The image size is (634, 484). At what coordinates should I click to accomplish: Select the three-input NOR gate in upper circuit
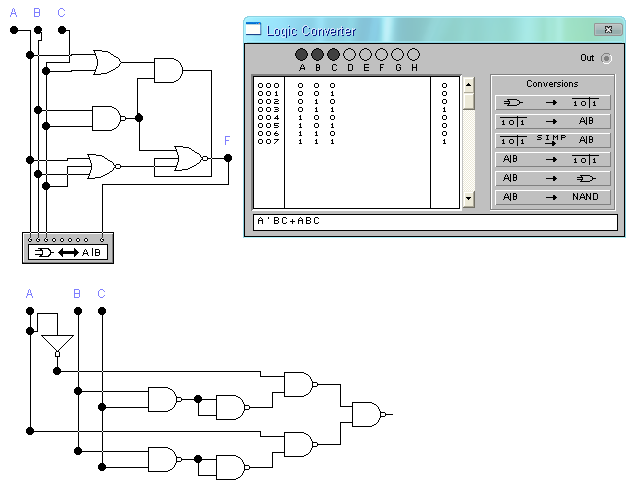point(104,166)
